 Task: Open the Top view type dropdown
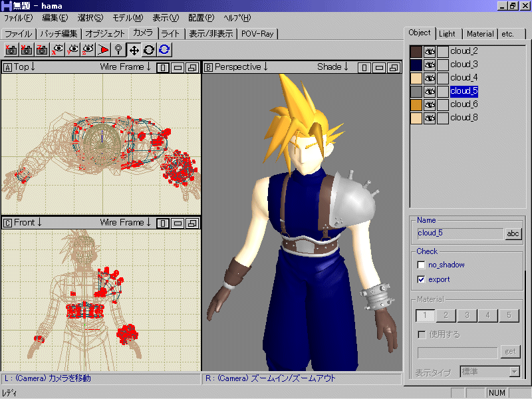25,67
